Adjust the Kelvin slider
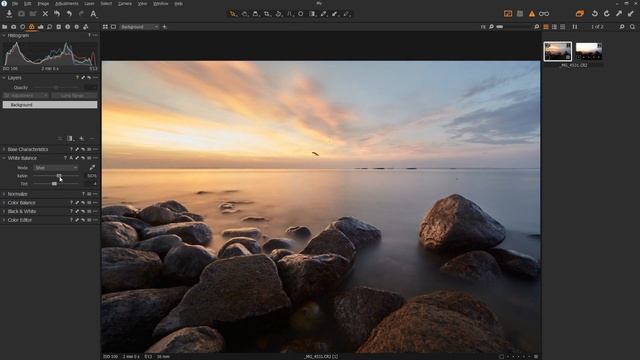Image resolution: width=640 pixels, height=360 pixels. coord(56,176)
